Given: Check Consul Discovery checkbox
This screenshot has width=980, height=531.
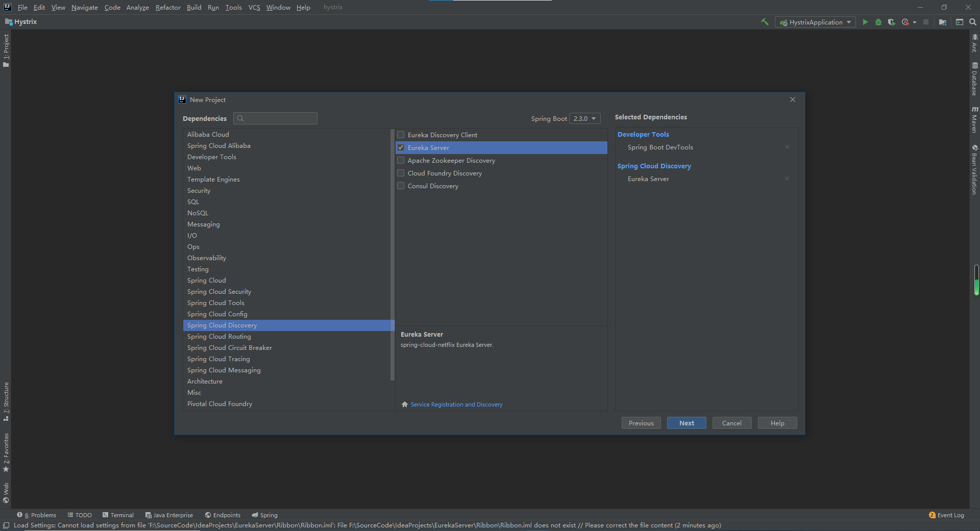Looking at the screenshot, I should tap(401, 186).
